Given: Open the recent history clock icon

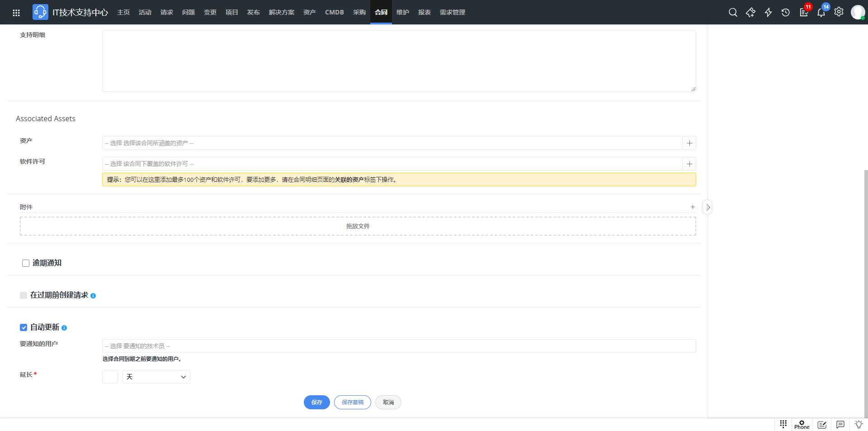Looking at the screenshot, I should click(786, 12).
